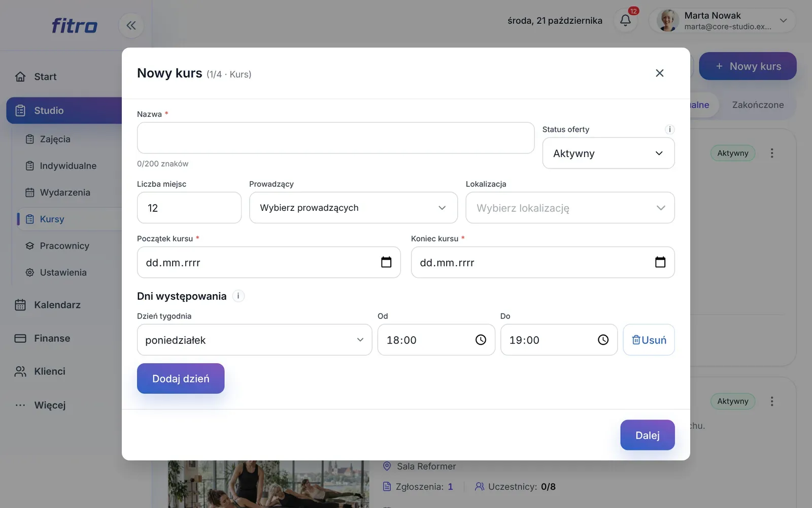Expand the Status oferty Aktywny dropdown
This screenshot has width=812, height=508.
click(x=608, y=153)
